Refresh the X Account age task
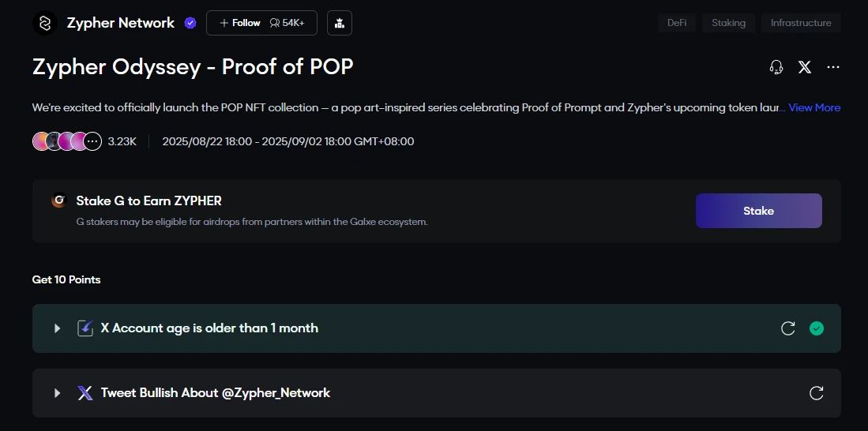868x431 pixels. click(x=787, y=328)
